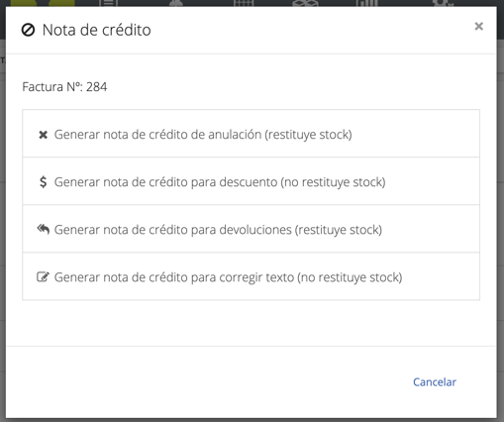The image size is (504, 422).
Task: Open the boxes inventory icon in top bar
Action: click(305, 3)
